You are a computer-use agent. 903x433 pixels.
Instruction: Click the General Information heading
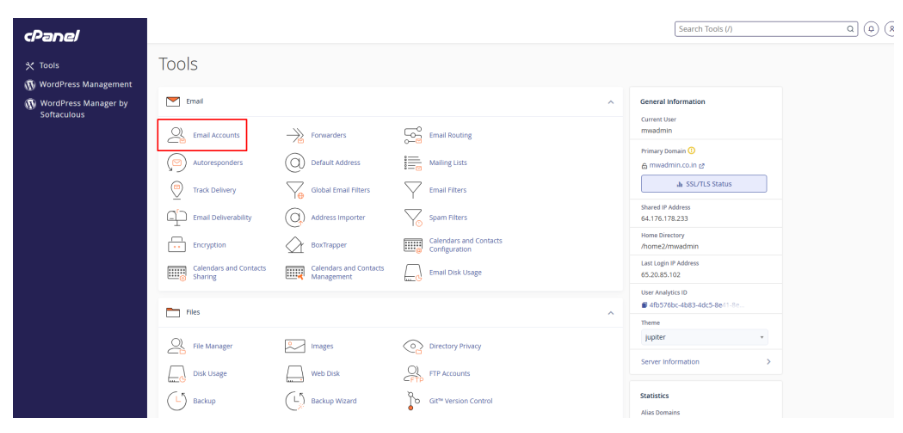(673, 102)
